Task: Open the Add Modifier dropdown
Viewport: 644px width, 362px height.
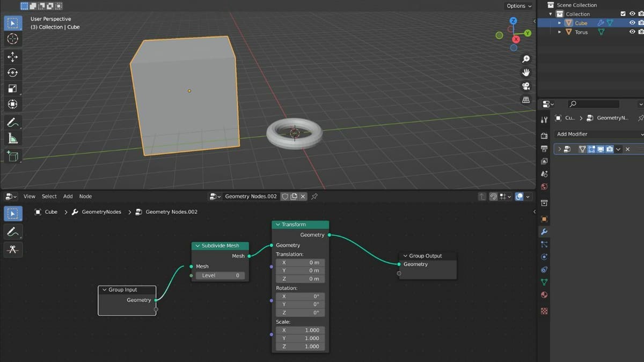Action: coord(599,134)
